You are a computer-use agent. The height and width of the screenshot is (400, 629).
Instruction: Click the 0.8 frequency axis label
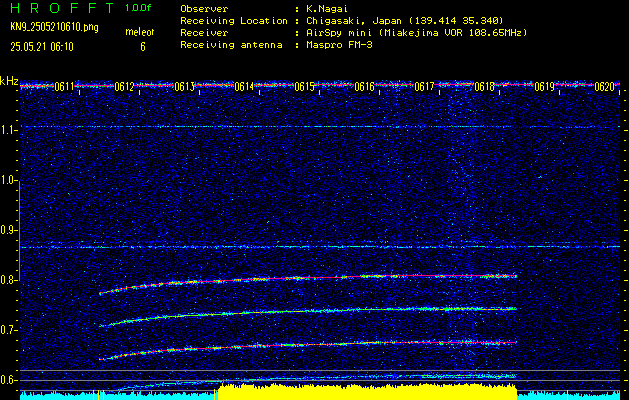click(x=9, y=280)
